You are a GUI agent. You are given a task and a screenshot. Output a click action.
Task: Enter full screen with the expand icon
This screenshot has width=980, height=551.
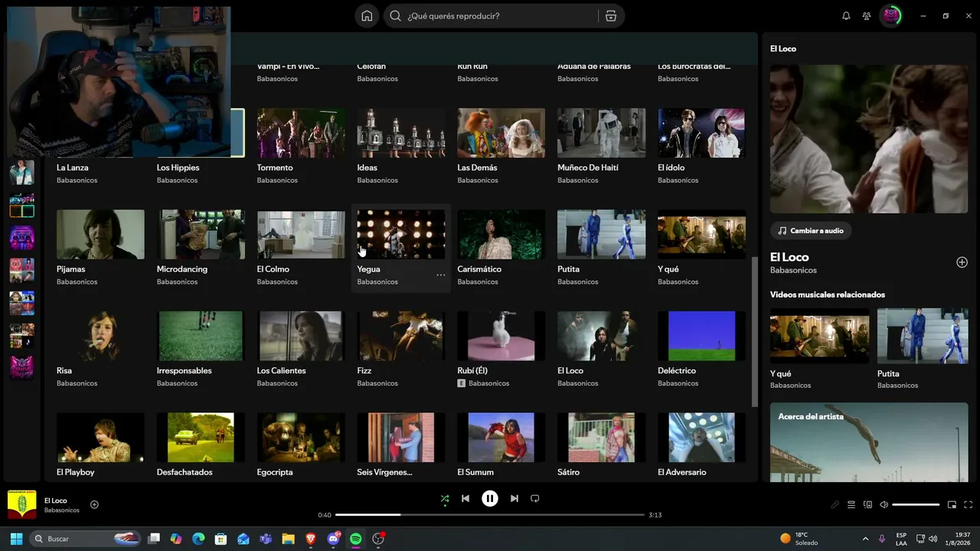pos(969,505)
